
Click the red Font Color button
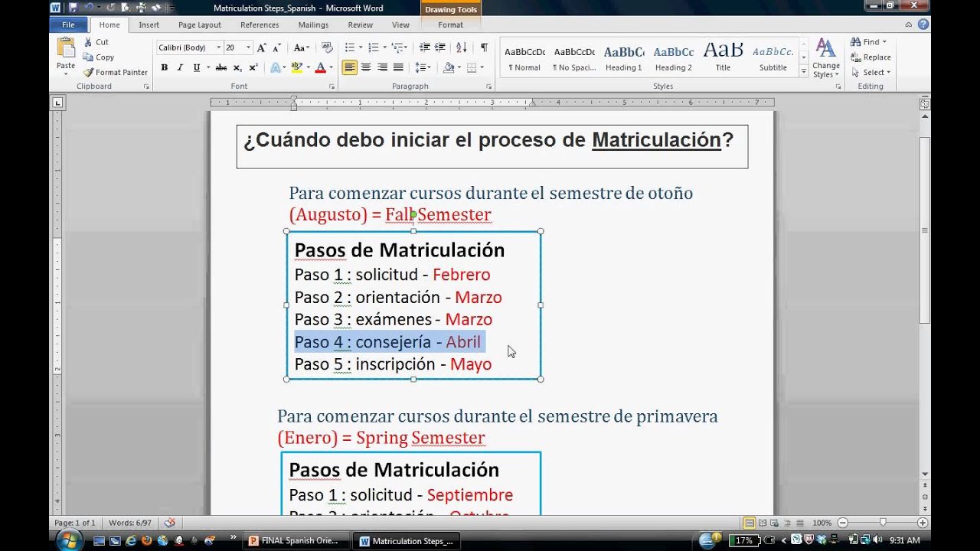(x=320, y=67)
